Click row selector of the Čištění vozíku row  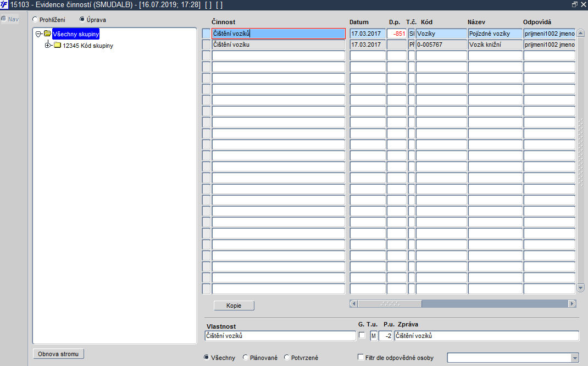click(206, 45)
